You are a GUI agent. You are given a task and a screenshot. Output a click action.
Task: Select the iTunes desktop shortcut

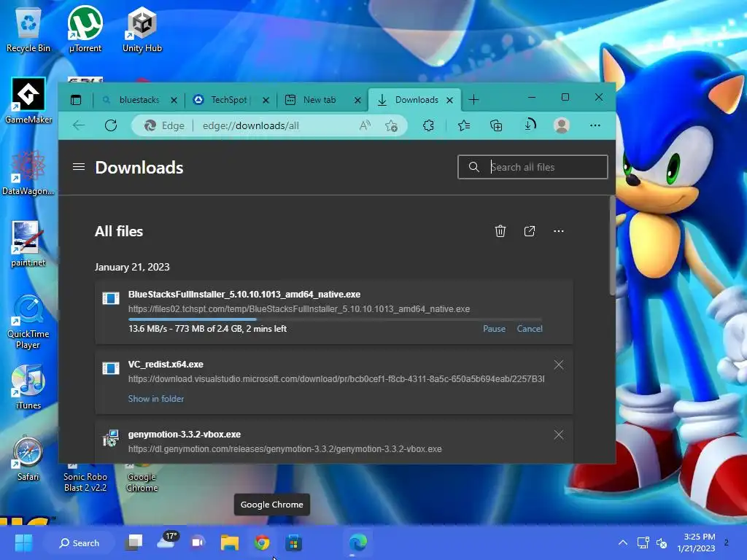28,386
